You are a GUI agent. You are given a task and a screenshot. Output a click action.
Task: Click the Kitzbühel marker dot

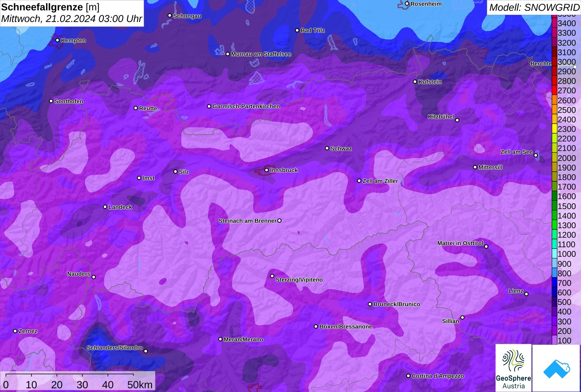457,120
